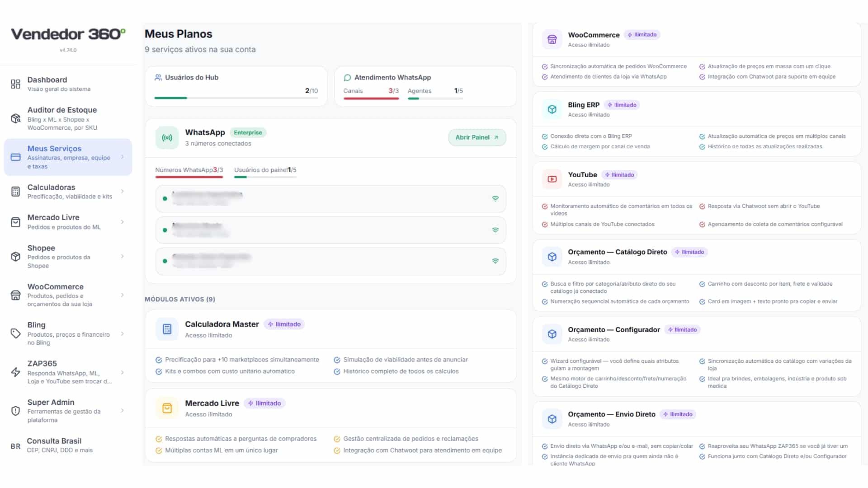
Task: Click the Usuários do Hub progress bar
Action: point(236,98)
